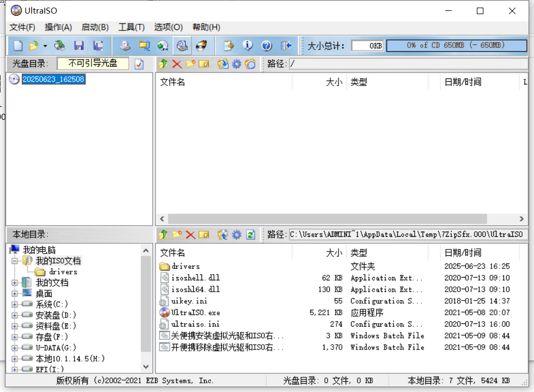Click the down scroll arrow in the local tree
This screenshot has height=392, width=534.
click(146, 367)
